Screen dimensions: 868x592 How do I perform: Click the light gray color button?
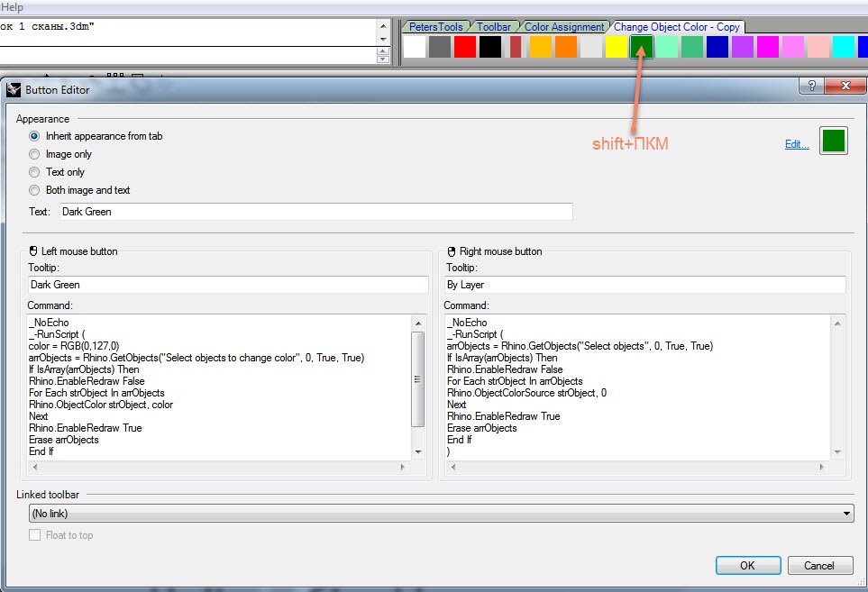591,47
